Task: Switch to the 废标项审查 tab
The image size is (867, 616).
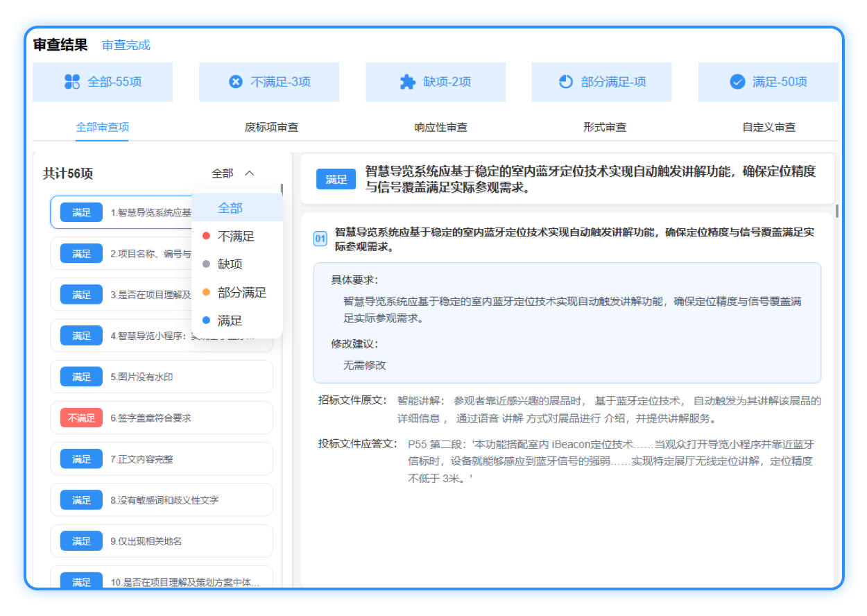Action: point(271,128)
